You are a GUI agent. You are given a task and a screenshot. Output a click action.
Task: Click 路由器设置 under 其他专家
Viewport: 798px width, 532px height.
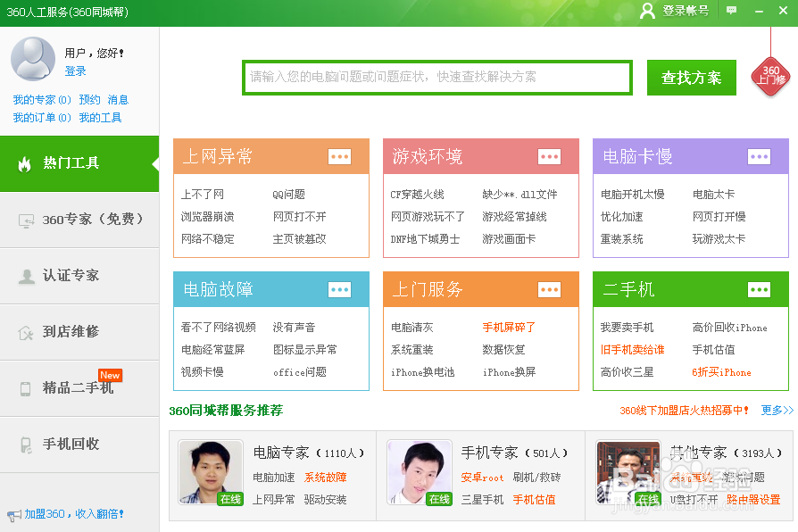[x=753, y=499]
